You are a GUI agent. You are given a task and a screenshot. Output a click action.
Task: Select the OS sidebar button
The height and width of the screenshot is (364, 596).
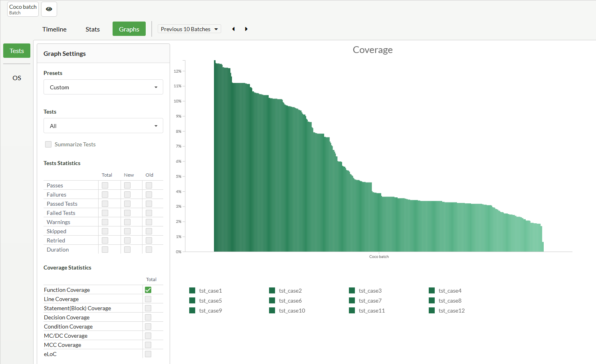coord(17,78)
